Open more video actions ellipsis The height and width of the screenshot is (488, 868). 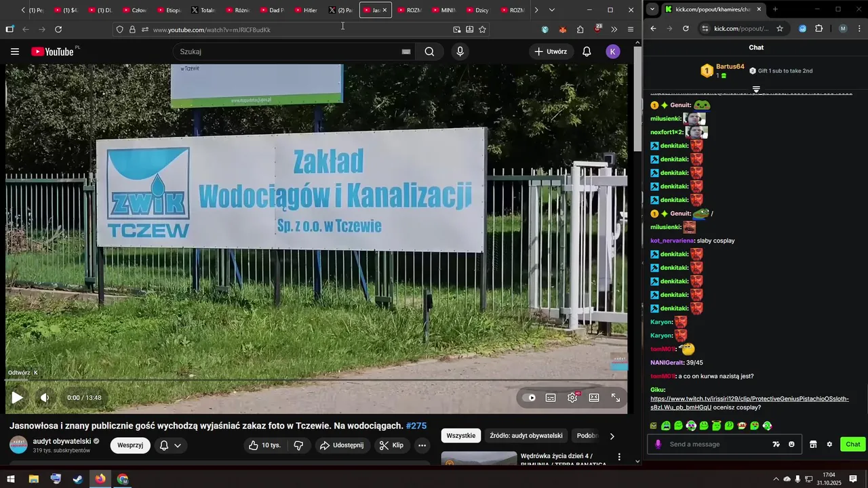pos(422,445)
